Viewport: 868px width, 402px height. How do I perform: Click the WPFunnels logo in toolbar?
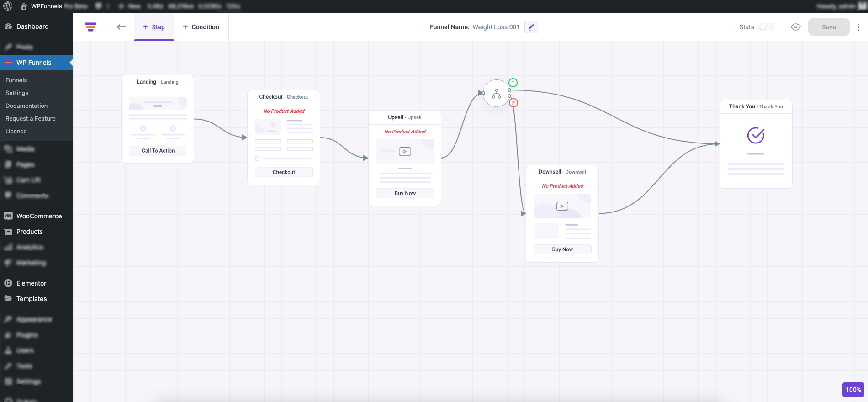click(x=90, y=27)
